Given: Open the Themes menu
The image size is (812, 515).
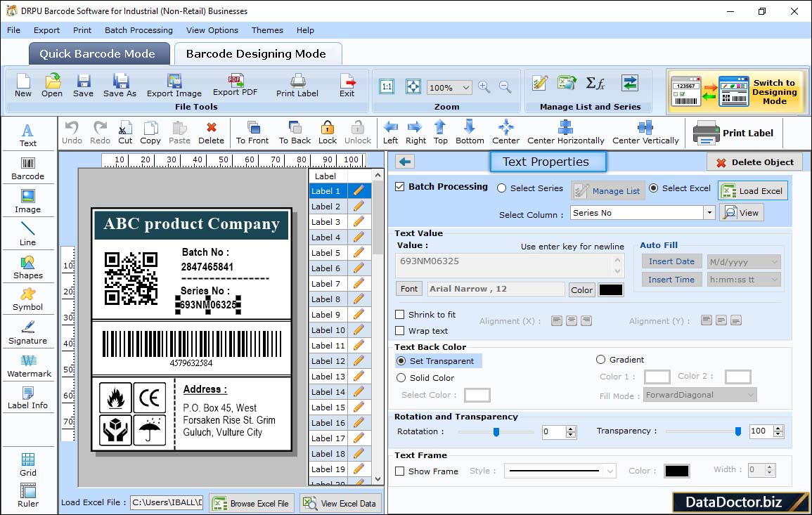Looking at the screenshot, I should tap(267, 30).
